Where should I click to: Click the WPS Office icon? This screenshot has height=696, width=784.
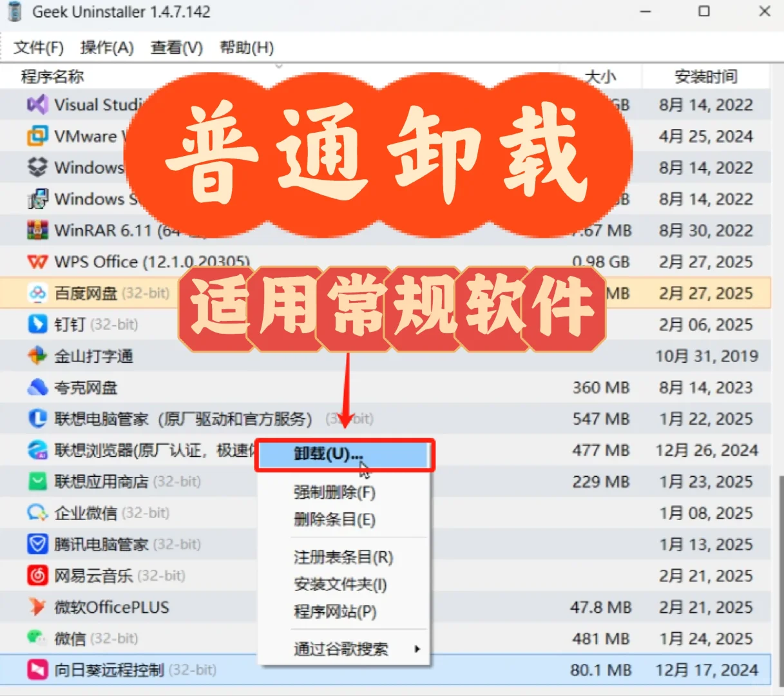(37, 262)
